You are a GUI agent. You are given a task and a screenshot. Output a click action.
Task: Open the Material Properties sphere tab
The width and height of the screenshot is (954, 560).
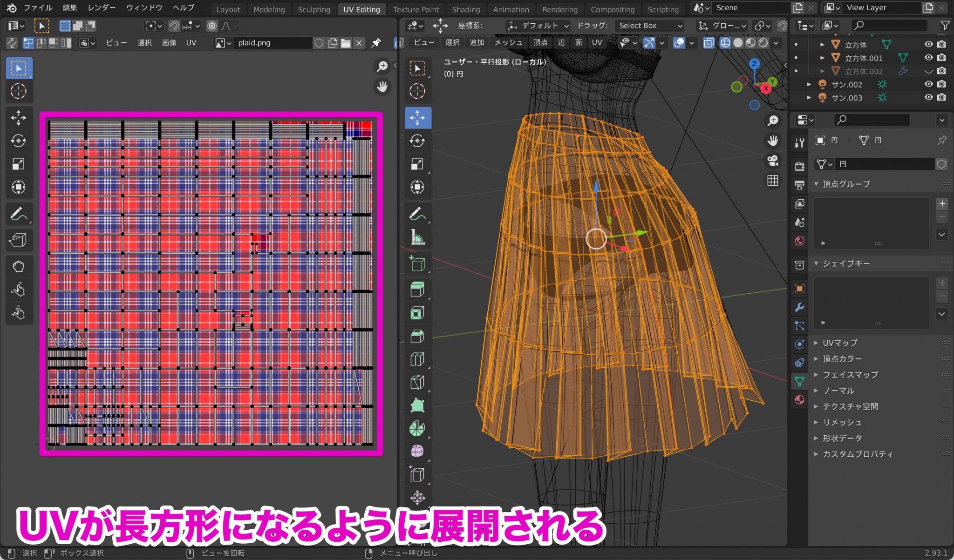coord(800,400)
